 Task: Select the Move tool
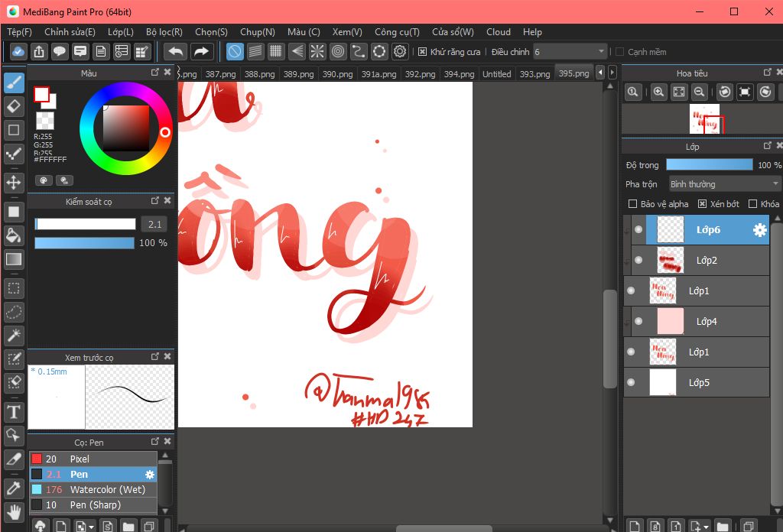click(14, 182)
